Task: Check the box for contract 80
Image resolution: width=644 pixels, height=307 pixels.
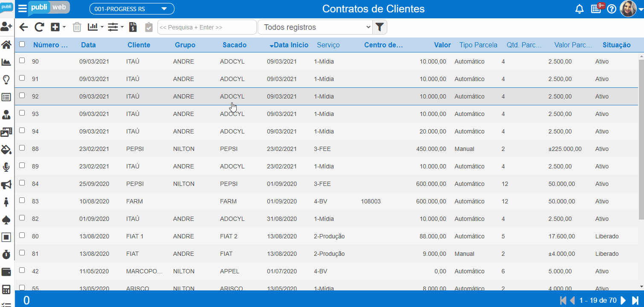Action: pyautogui.click(x=22, y=235)
